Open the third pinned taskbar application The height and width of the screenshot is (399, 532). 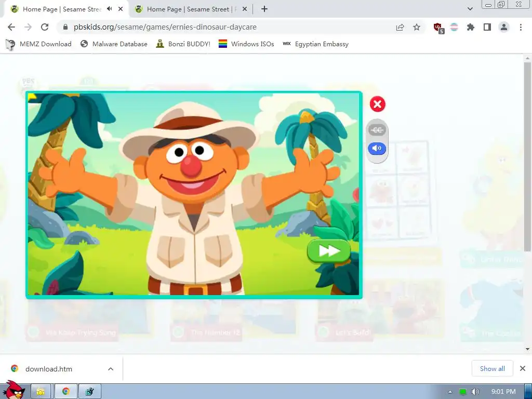click(89, 392)
